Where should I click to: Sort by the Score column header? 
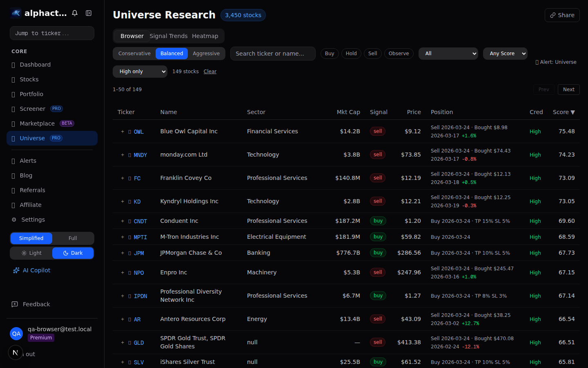click(563, 112)
